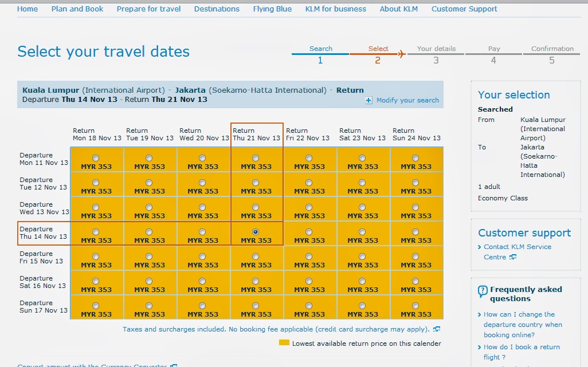Click the Your details step 3 label
The height and width of the screenshot is (367, 588).
click(436, 49)
